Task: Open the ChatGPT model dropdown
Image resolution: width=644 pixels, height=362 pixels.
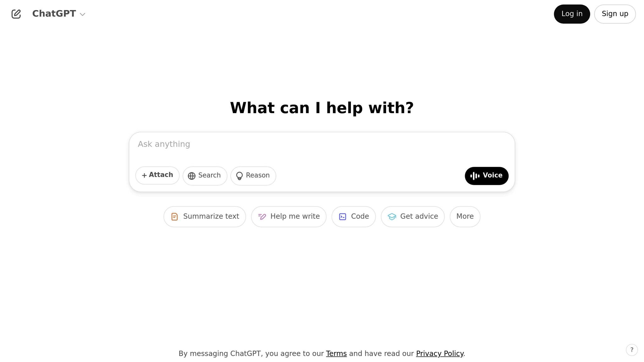Action: coord(59,14)
